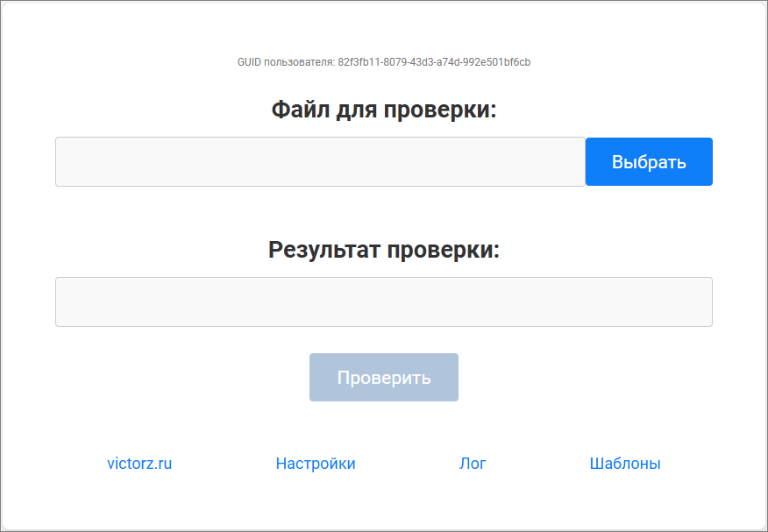This screenshot has width=768, height=532.
Task: Browse for a file using the blue Выбрать button
Action: tap(649, 162)
